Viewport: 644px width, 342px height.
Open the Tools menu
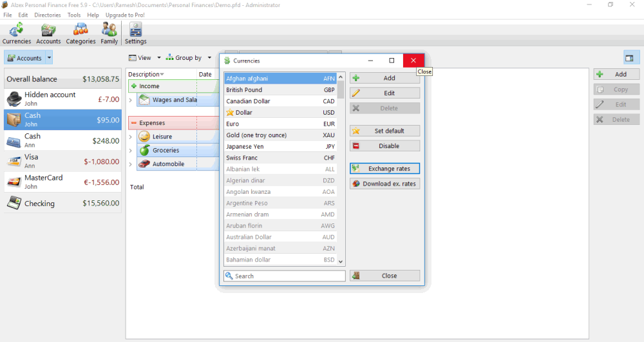pos(74,15)
